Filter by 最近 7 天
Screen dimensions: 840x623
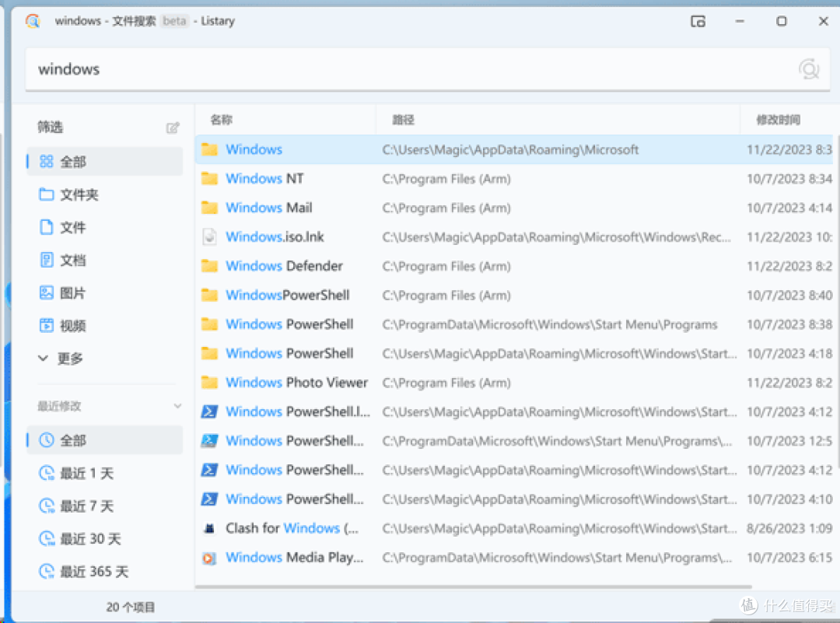pos(105,506)
